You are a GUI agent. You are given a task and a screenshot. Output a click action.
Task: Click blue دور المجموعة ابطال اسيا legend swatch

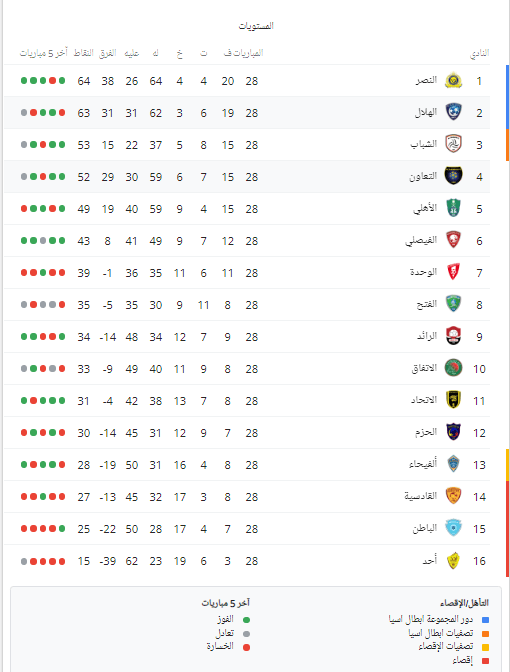click(486, 620)
